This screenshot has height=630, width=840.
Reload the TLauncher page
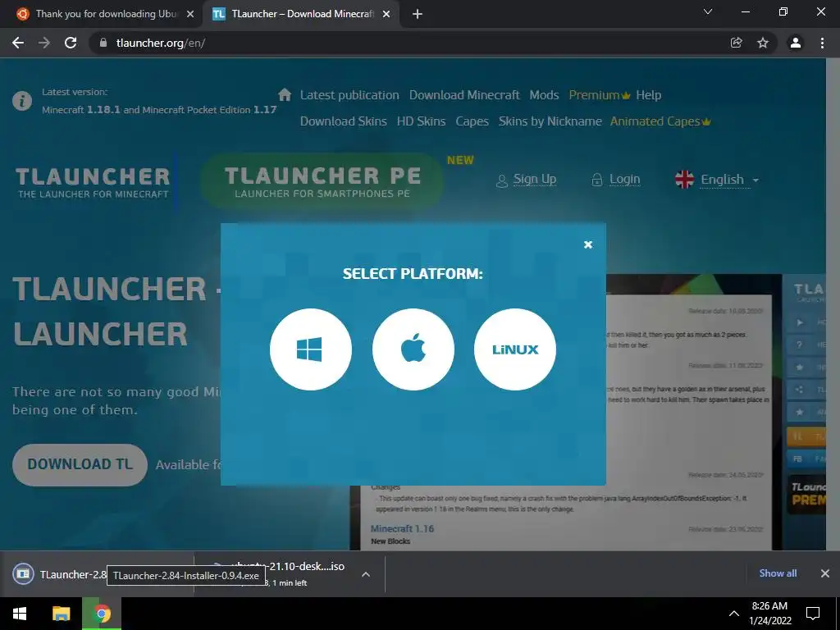point(71,43)
